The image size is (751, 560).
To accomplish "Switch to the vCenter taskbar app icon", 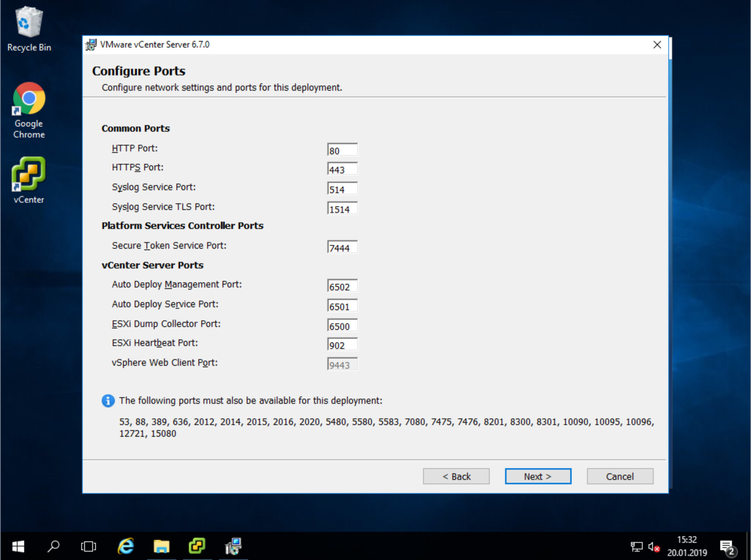I will click(197, 546).
